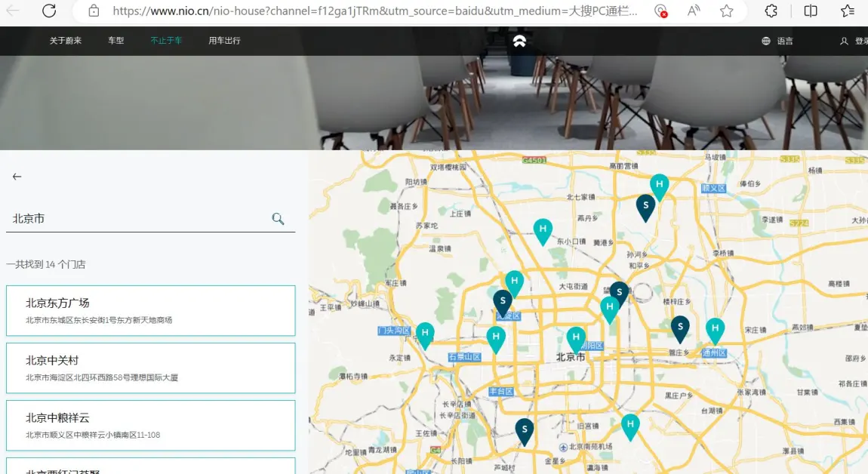Select the H marker above 通州区

click(x=716, y=331)
